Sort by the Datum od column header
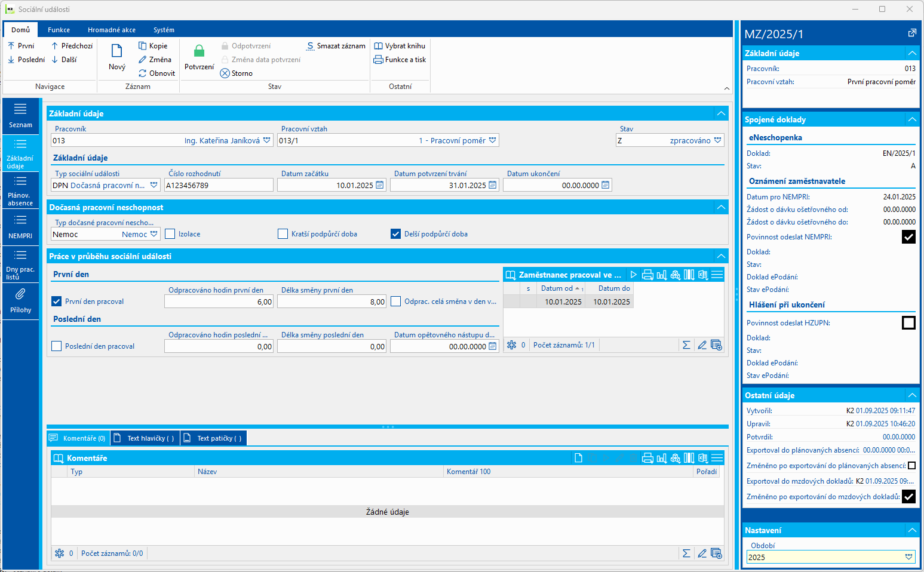 point(561,288)
